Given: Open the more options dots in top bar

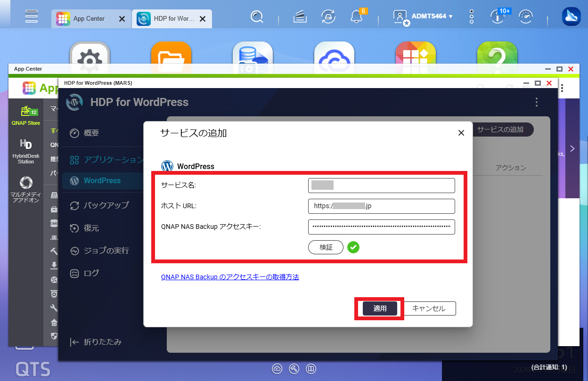Looking at the screenshot, I should click(x=472, y=17).
